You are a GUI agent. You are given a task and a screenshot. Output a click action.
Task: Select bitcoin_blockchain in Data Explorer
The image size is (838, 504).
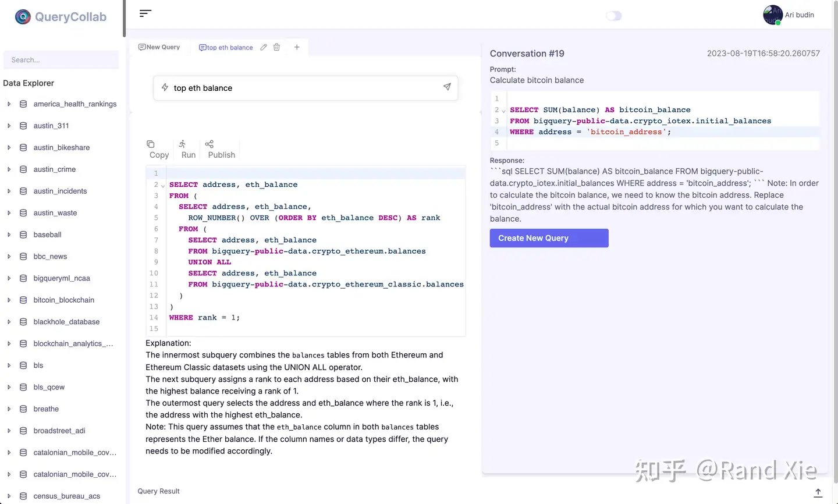tap(64, 300)
